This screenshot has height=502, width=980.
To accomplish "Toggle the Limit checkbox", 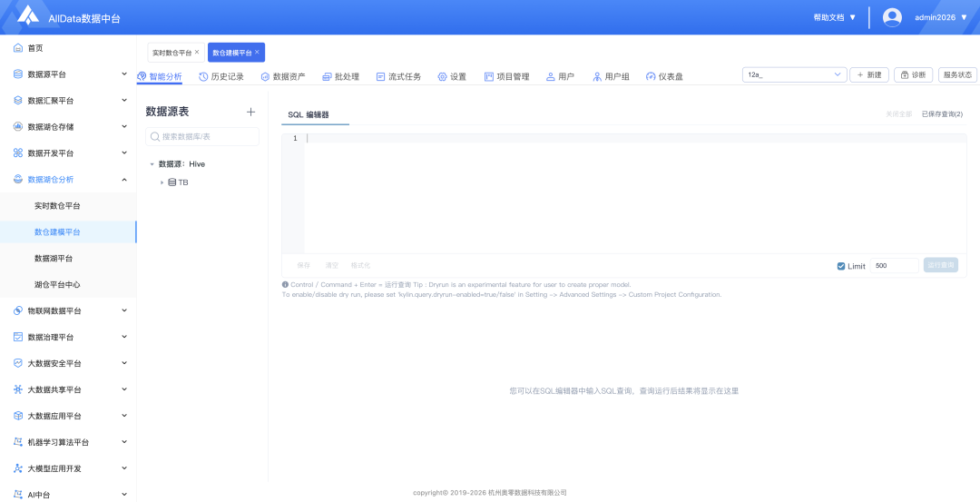I will pyautogui.click(x=840, y=266).
